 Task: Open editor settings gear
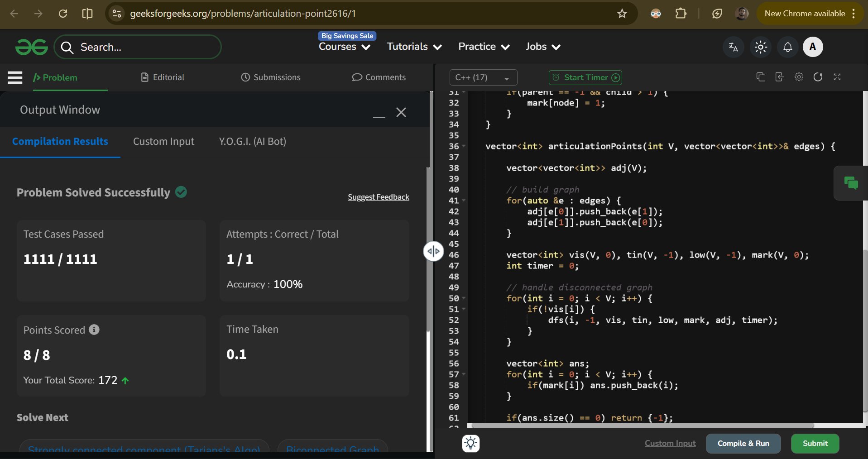(x=799, y=77)
